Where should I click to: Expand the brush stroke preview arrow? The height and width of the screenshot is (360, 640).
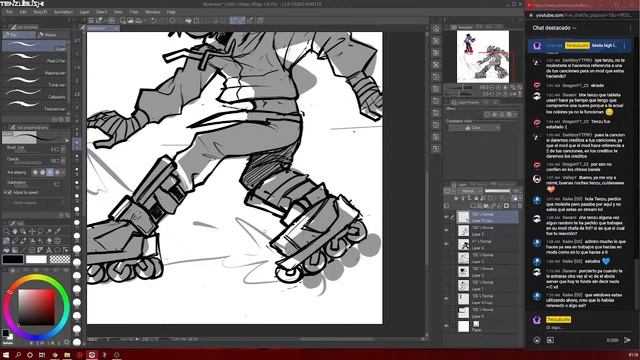67,140
